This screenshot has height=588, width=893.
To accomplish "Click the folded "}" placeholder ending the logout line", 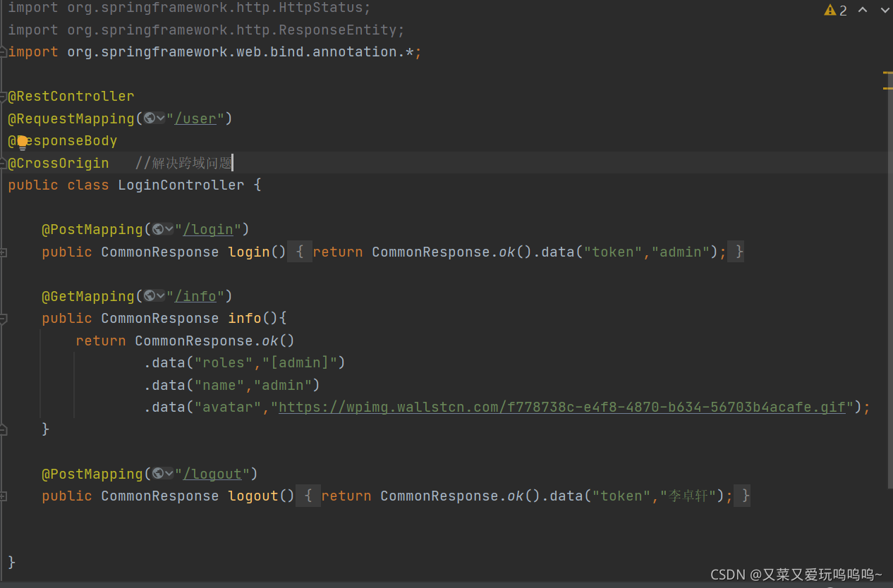I will click(743, 496).
